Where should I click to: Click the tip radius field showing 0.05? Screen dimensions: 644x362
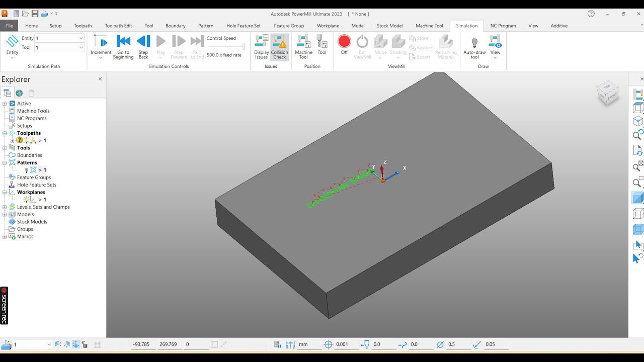(496, 344)
